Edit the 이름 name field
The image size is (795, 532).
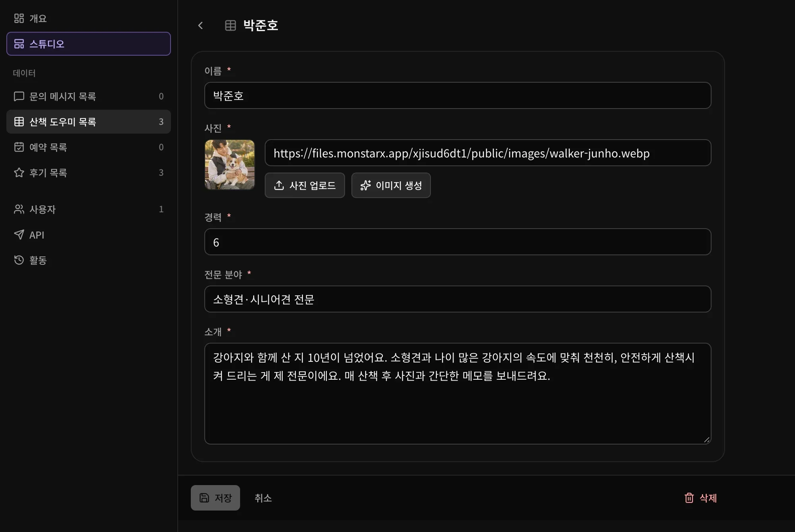458,95
